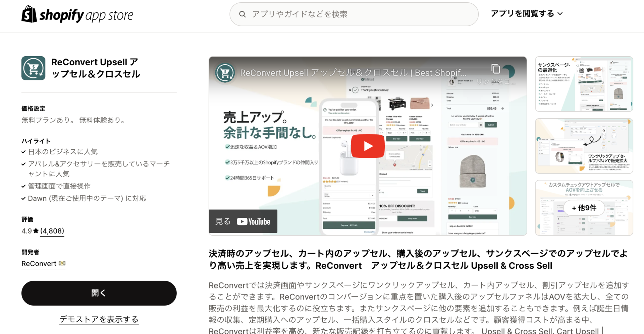Click the YouTube logo on the video player

[254, 221]
